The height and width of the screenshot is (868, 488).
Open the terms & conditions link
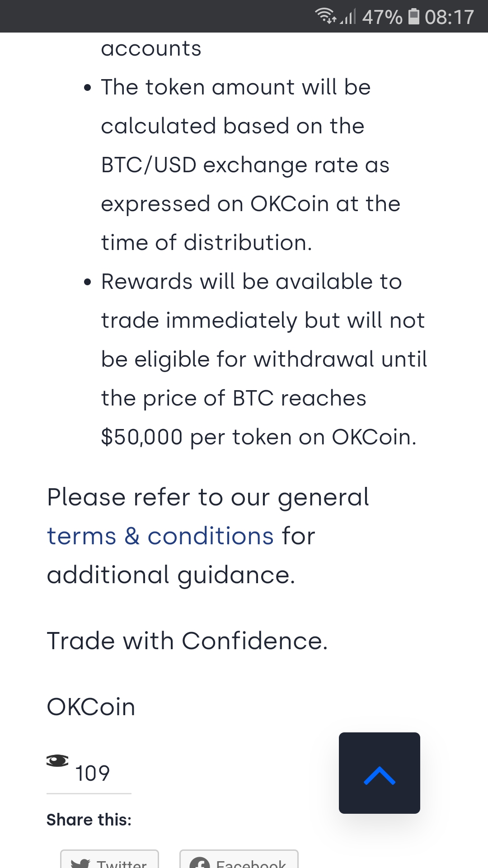click(160, 536)
